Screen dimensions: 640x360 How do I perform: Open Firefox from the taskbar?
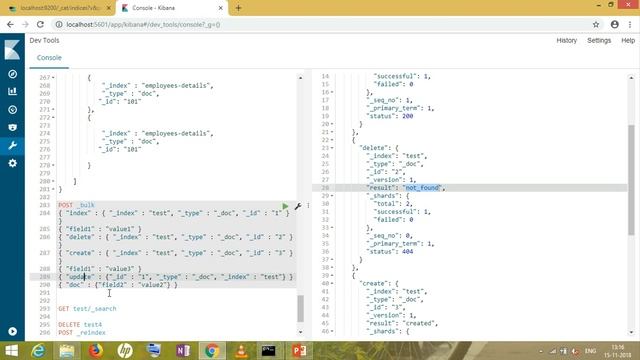click(96, 351)
